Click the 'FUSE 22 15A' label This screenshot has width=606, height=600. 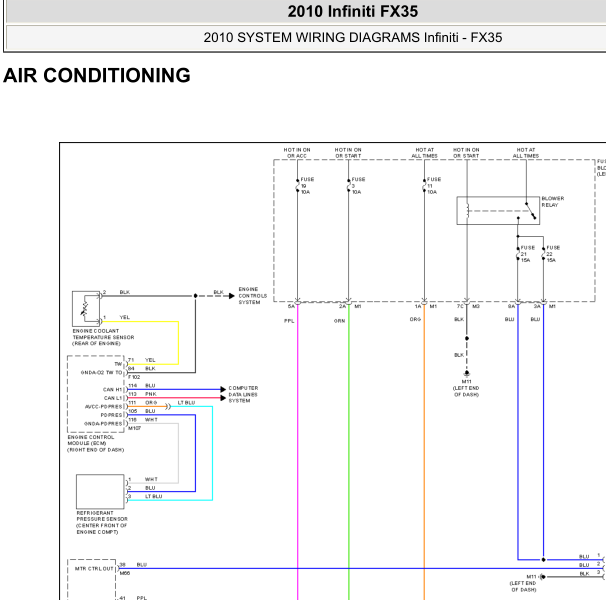point(553,254)
